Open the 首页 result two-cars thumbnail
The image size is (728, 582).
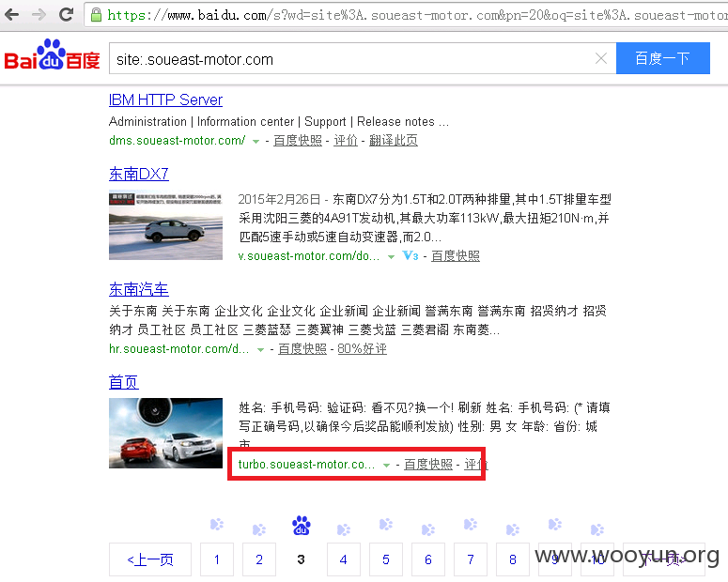pyautogui.click(x=165, y=433)
